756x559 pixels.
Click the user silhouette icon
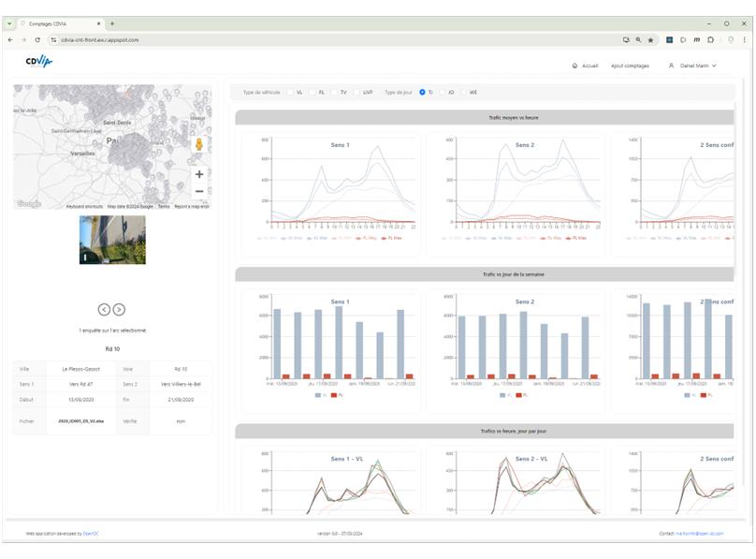[x=671, y=66]
